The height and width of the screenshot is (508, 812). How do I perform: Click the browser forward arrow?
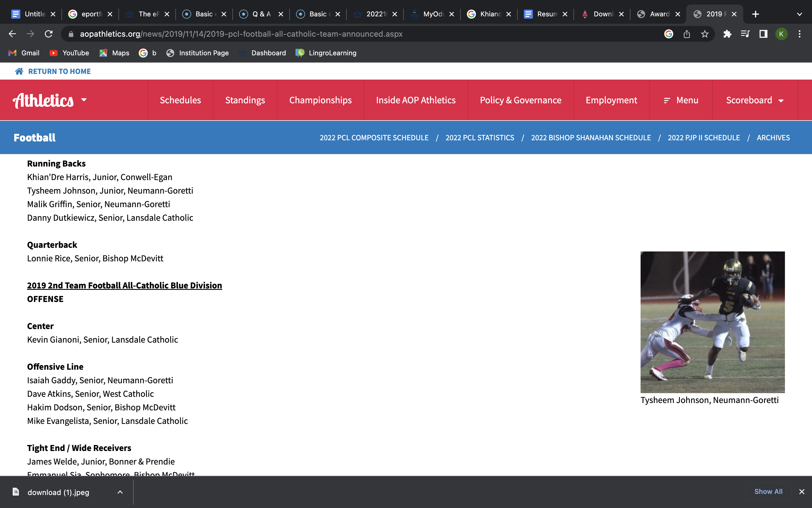[30, 34]
